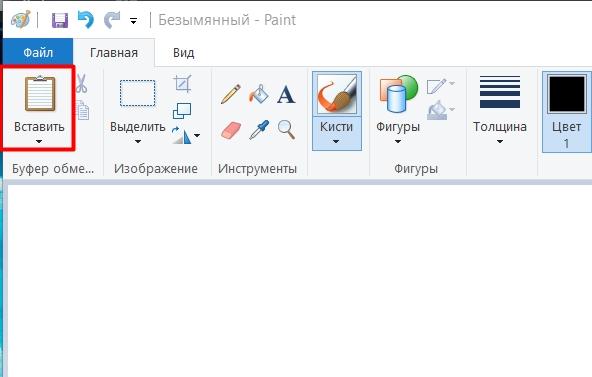Select the Magnifier tool
The image size is (592, 377).
(286, 130)
